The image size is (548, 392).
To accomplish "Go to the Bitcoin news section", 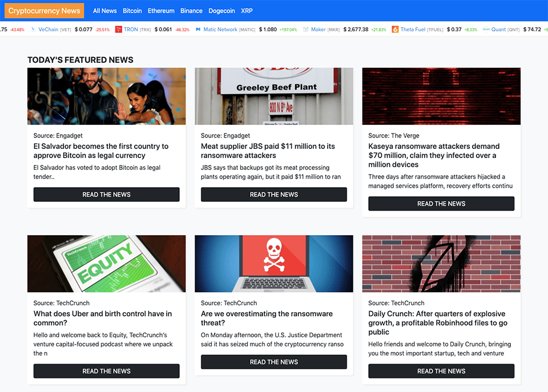I will (x=132, y=11).
